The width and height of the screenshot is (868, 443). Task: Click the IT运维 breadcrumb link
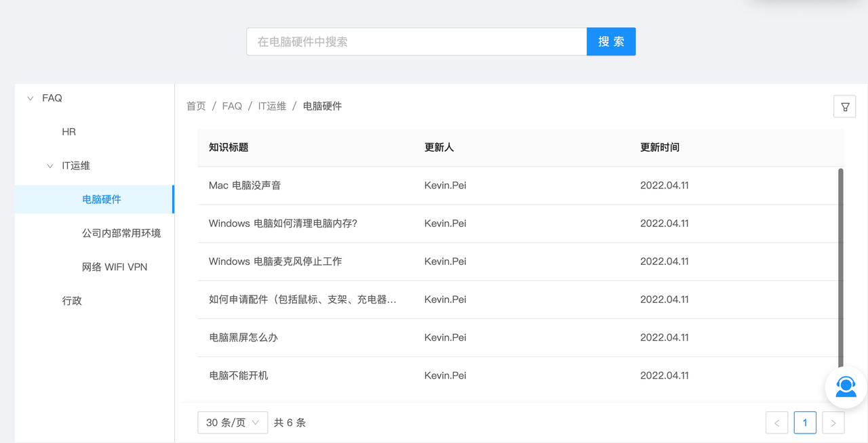point(272,106)
